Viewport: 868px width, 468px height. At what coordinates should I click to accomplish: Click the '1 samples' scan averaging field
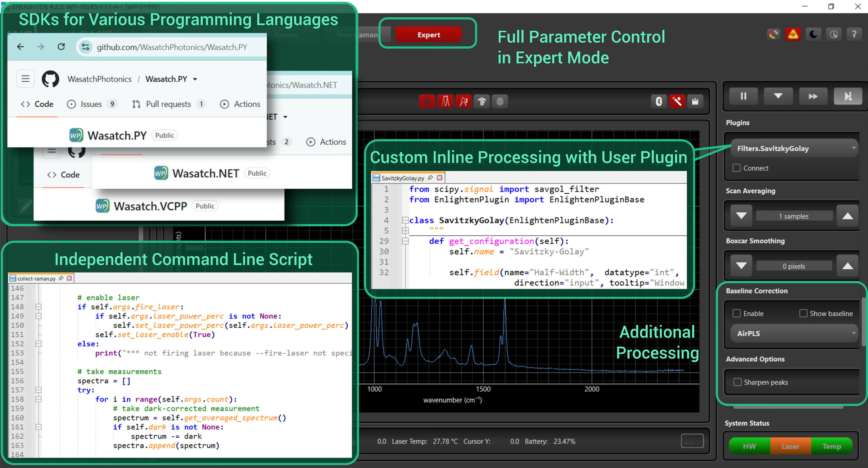(x=794, y=216)
